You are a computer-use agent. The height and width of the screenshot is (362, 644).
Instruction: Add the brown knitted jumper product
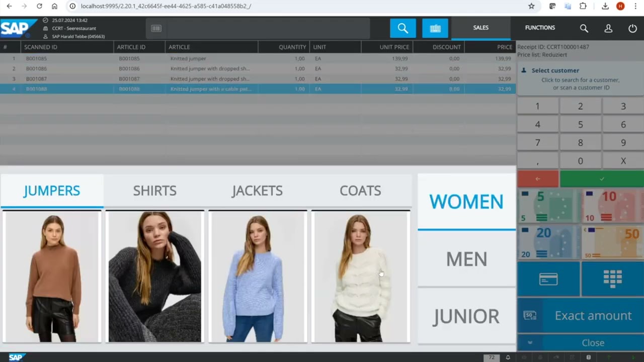(x=52, y=277)
